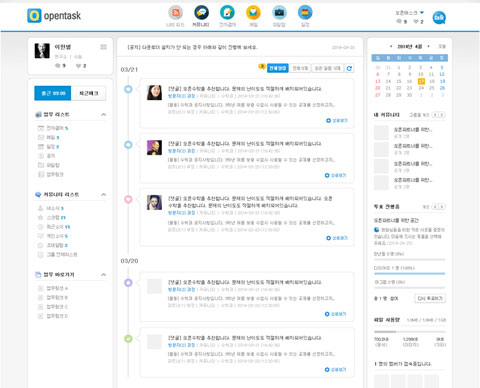Click the header heart count 2 icon
480x388 pixels.
[x=416, y=21]
